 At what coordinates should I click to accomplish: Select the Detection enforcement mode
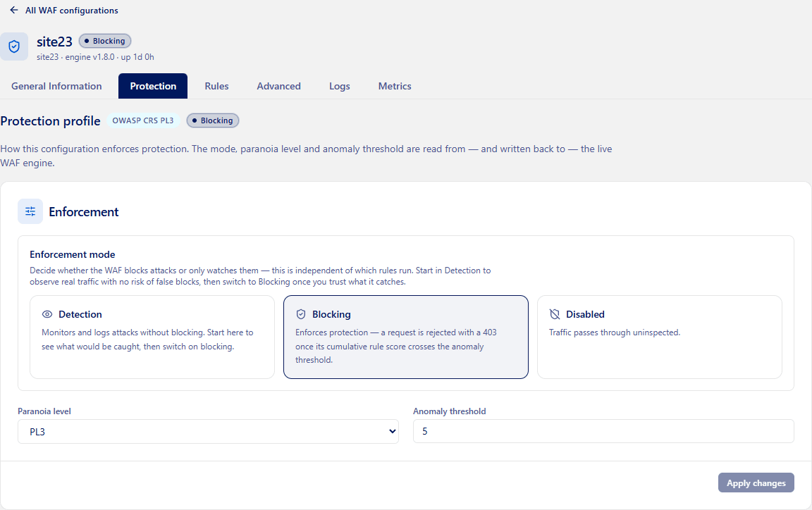pos(152,337)
